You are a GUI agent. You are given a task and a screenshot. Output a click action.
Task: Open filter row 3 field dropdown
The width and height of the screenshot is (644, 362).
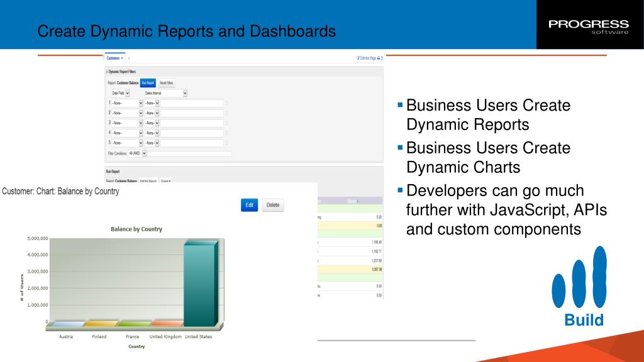click(x=127, y=123)
